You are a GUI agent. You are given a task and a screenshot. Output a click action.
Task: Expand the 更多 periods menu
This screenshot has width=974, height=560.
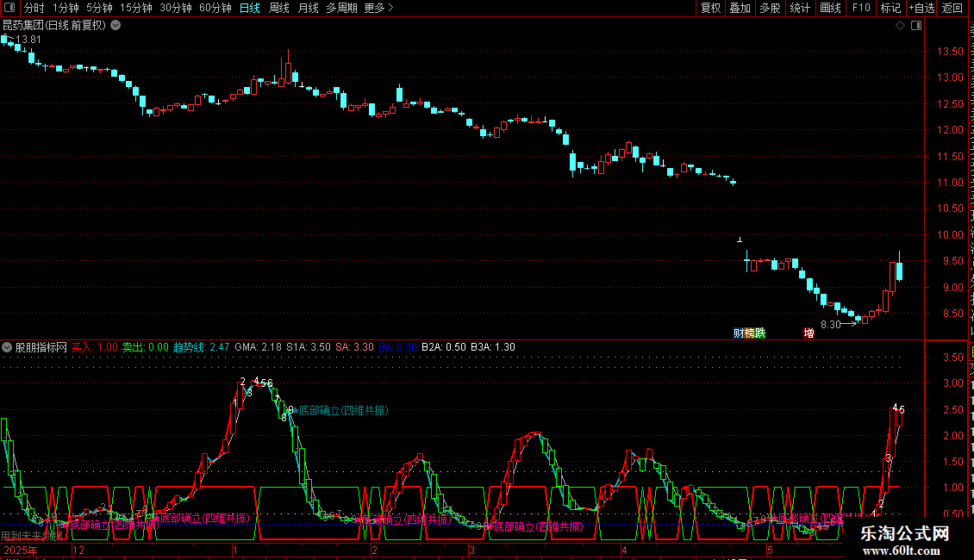coord(379,8)
